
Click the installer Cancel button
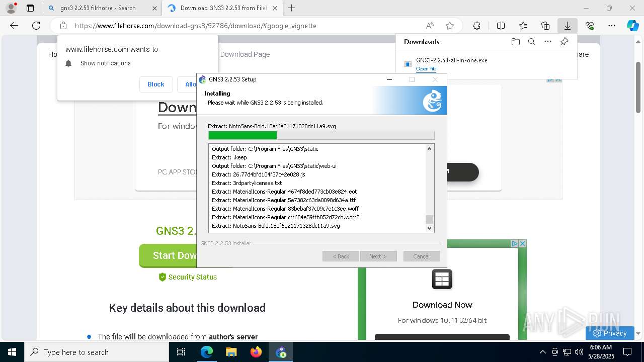[x=422, y=256]
